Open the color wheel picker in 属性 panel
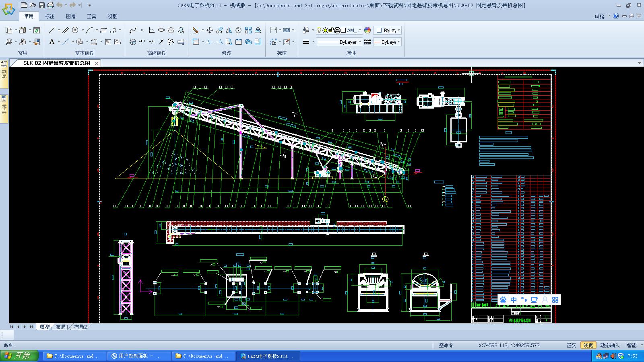This screenshot has height=362, width=644. click(x=367, y=30)
